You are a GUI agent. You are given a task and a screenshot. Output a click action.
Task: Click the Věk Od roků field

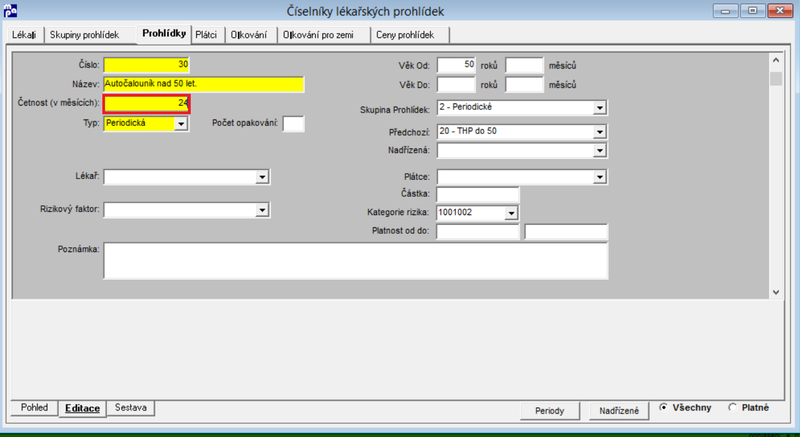pyautogui.click(x=457, y=65)
